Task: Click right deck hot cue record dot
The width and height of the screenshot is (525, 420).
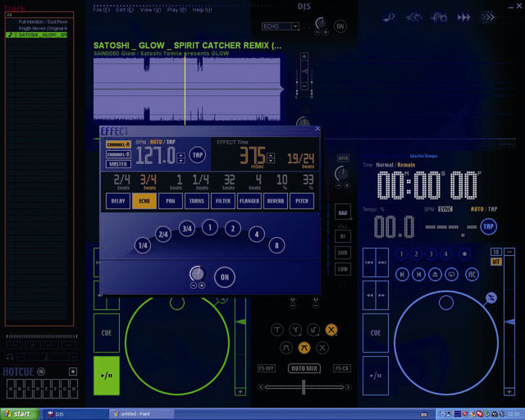Action: pyautogui.click(x=464, y=253)
